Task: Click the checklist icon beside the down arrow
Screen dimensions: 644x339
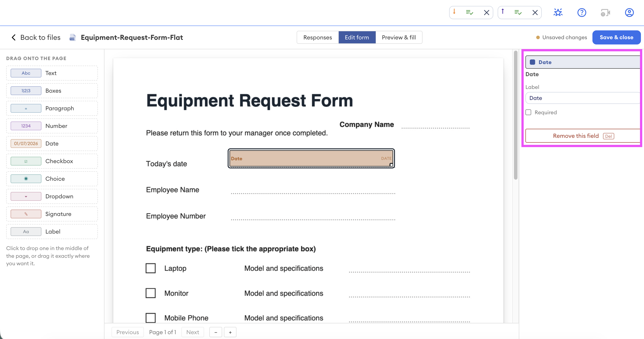Action: point(469,12)
